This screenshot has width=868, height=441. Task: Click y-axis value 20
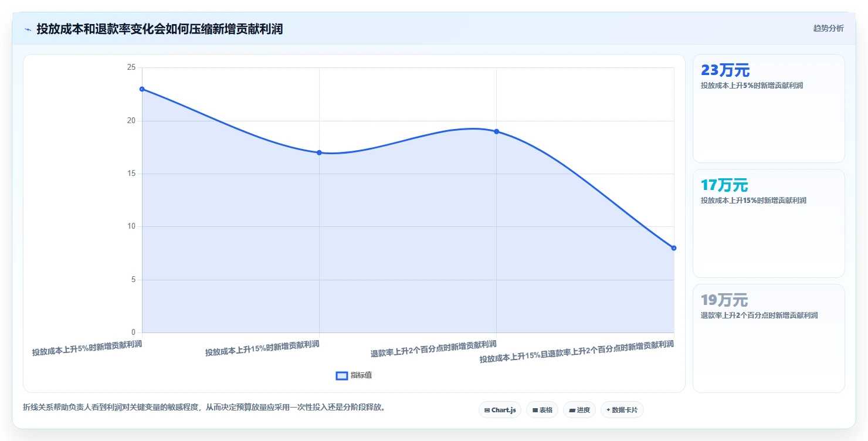click(x=131, y=121)
